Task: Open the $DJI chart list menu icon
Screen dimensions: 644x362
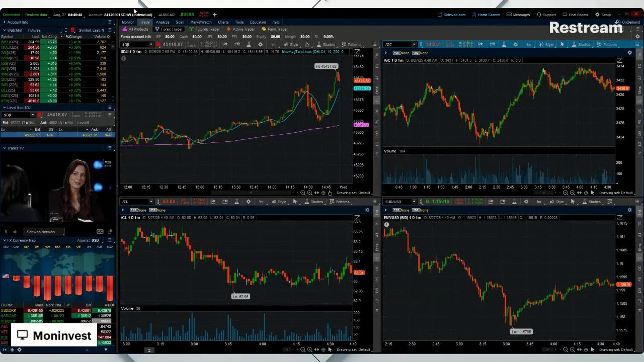Action: click(x=374, y=44)
